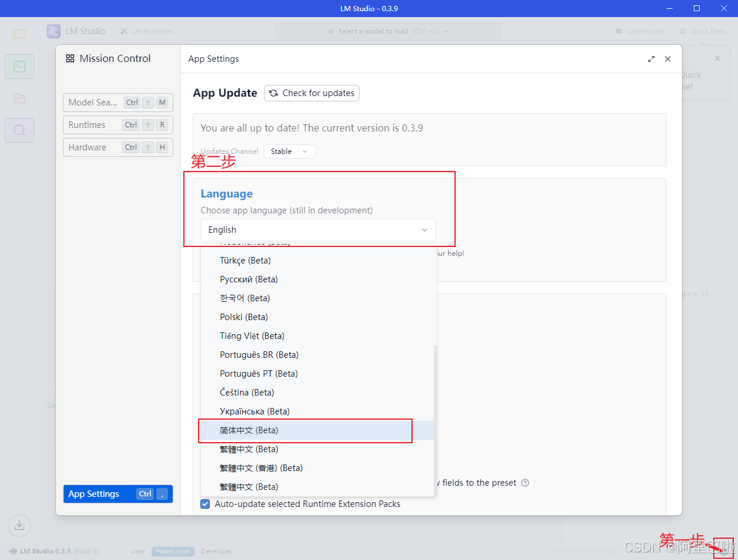Choose Українська (Beta) language option
Image resolution: width=738 pixels, height=560 pixels.
click(x=317, y=411)
